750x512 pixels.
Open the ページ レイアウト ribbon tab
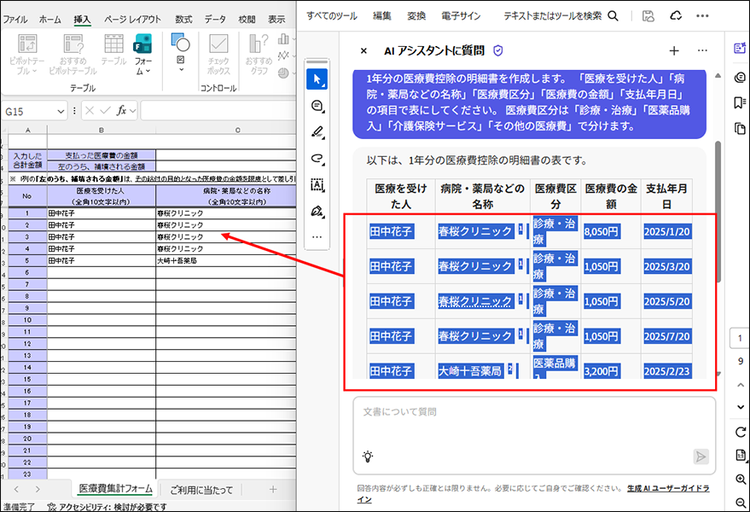click(132, 19)
